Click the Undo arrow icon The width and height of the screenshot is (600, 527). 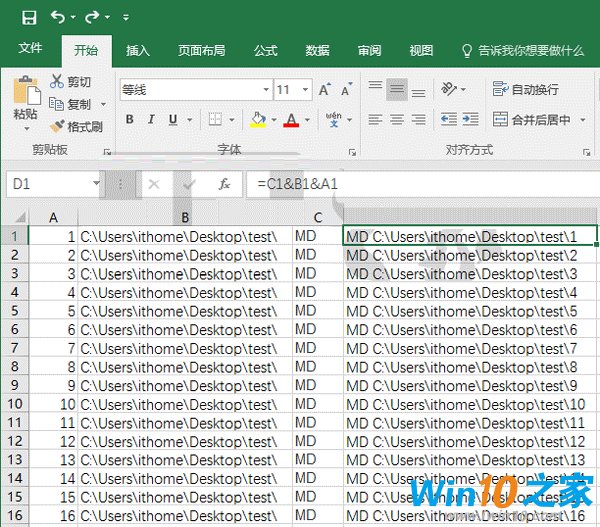57,17
